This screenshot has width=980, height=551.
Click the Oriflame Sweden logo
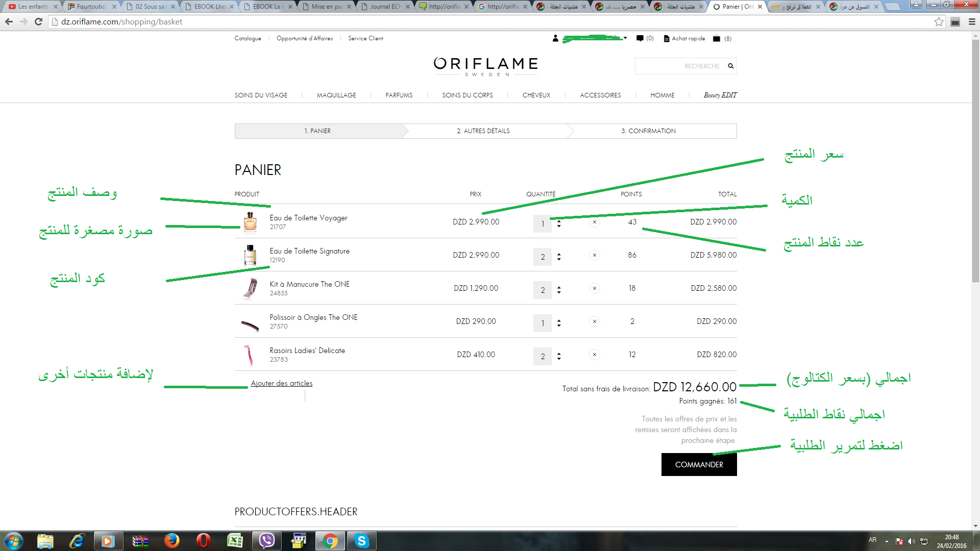point(485,66)
